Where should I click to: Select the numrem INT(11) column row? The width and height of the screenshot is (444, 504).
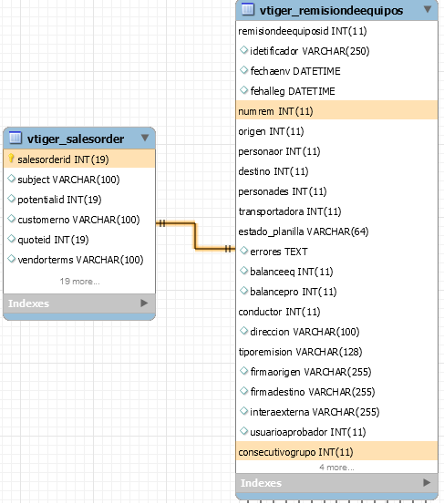(336, 111)
